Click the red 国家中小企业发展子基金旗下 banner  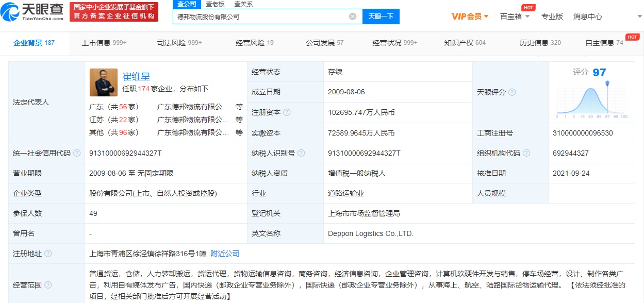114,11
